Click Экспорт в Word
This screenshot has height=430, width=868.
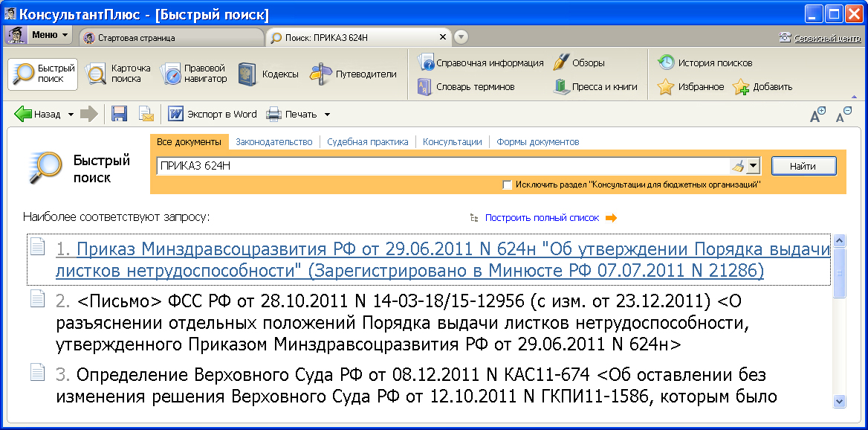tap(213, 114)
